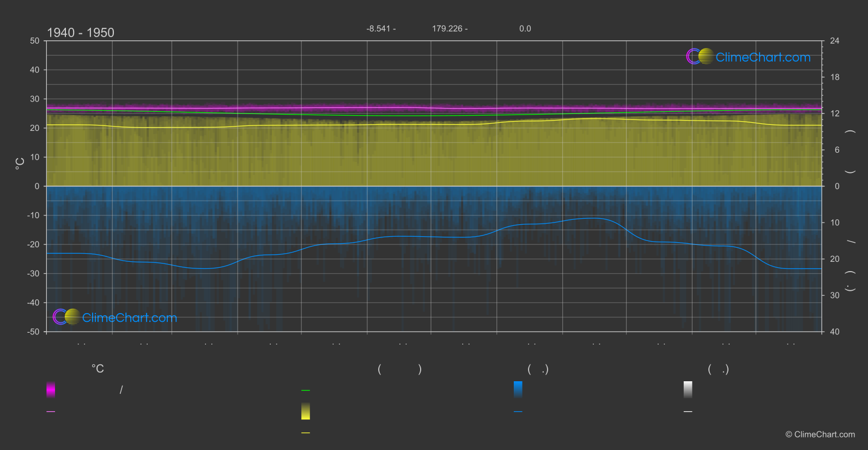
Task: Click the yellow line legend marker
Action: [x=306, y=433]
